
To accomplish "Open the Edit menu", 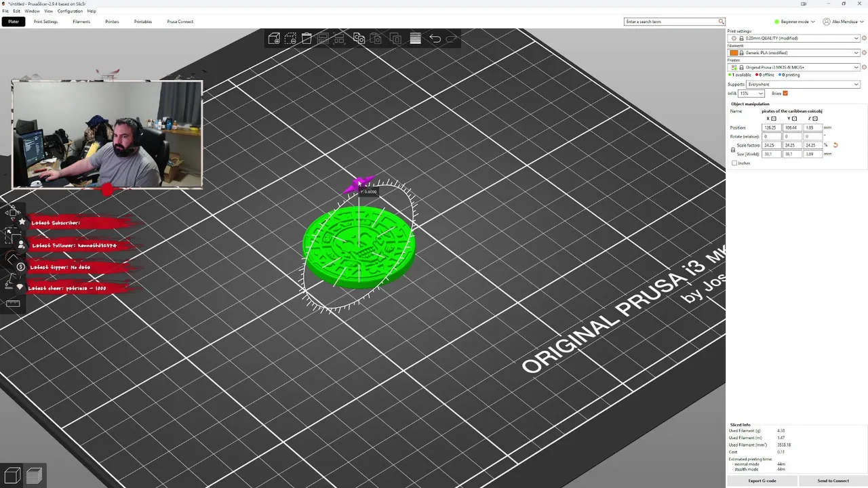I will [17, 11].
